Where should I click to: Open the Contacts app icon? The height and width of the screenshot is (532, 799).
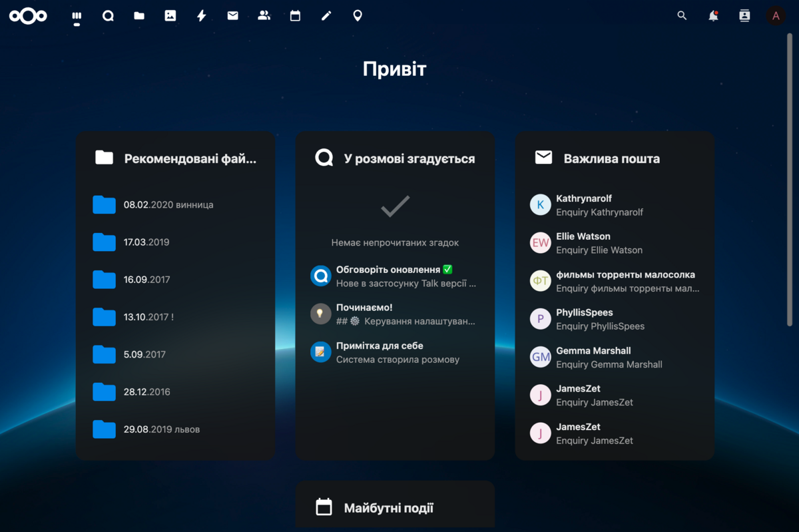pyautogui.click(x=264, y=16)
